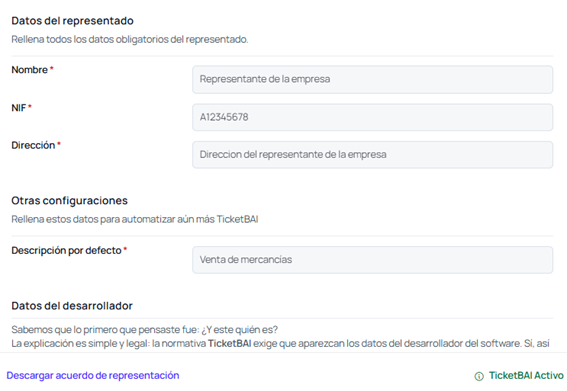Click the Nombre field label
This screenshot has width=567, height=391.
coord(30,70)
